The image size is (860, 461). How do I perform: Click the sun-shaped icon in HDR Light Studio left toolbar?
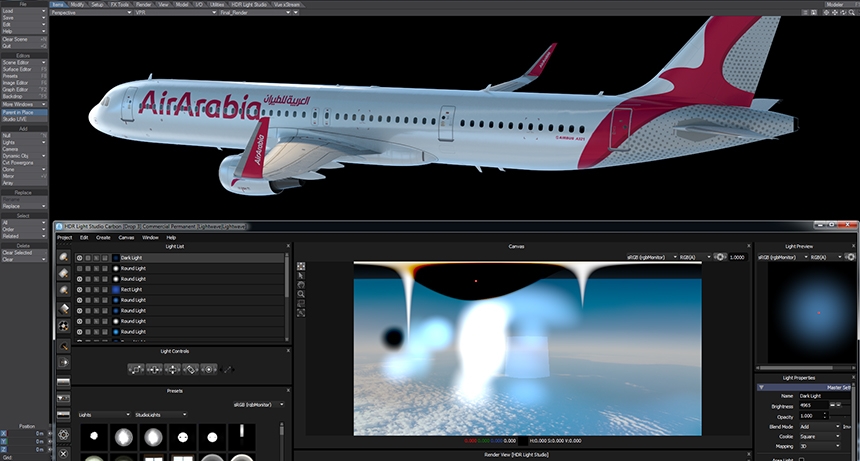64,326
